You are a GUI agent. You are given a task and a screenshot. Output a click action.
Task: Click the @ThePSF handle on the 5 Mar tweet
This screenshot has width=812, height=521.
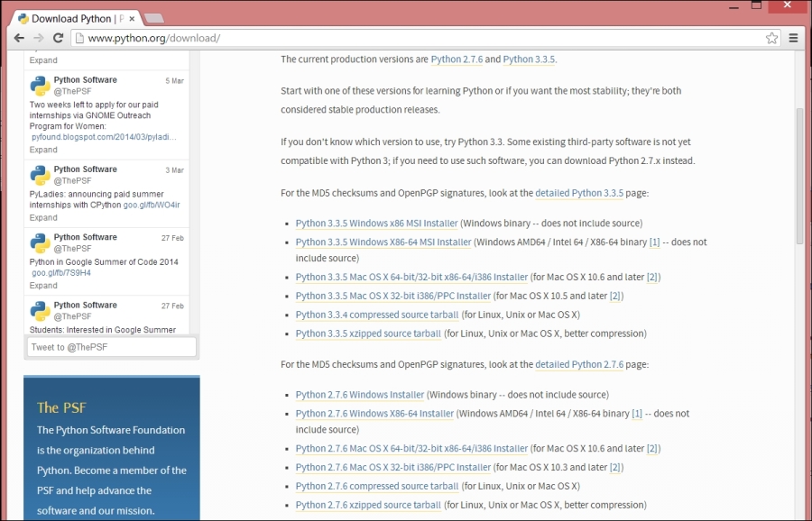pyautogui.click(x=72, y=91)
